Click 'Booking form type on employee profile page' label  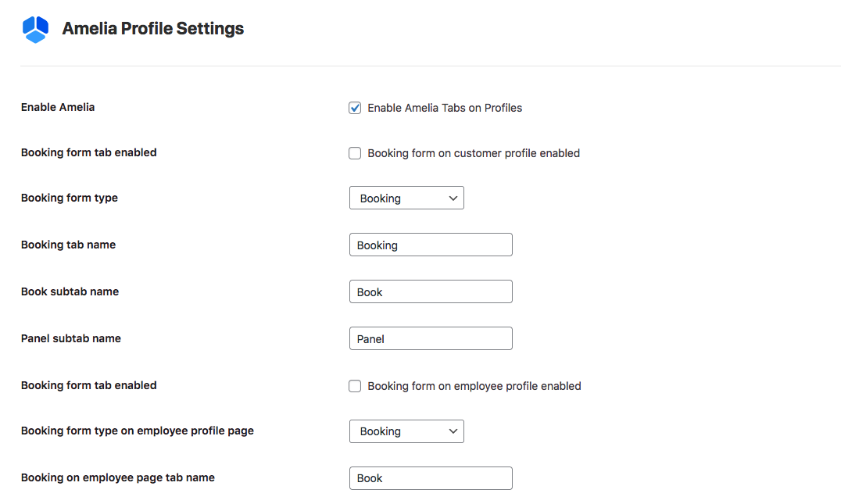pos(138,431)
